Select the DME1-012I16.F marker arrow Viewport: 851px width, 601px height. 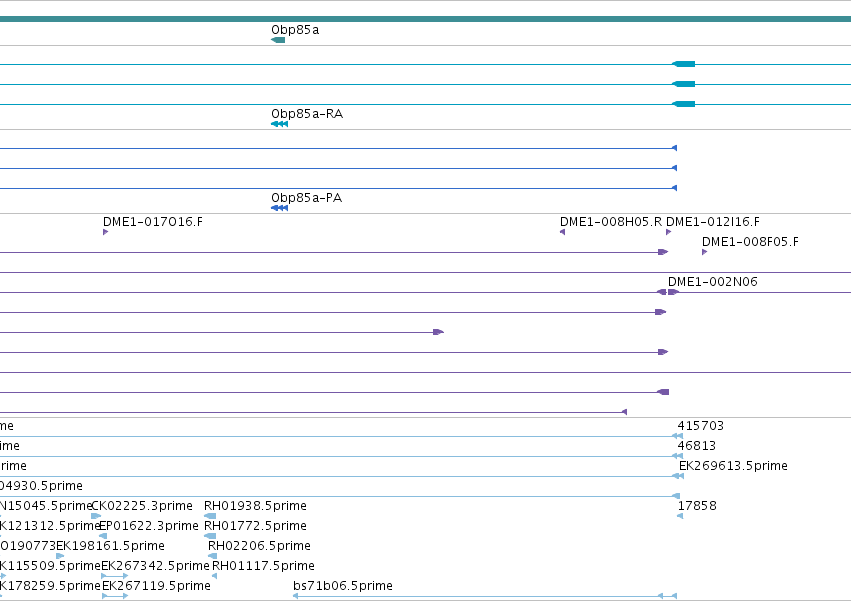pos(669,232)
